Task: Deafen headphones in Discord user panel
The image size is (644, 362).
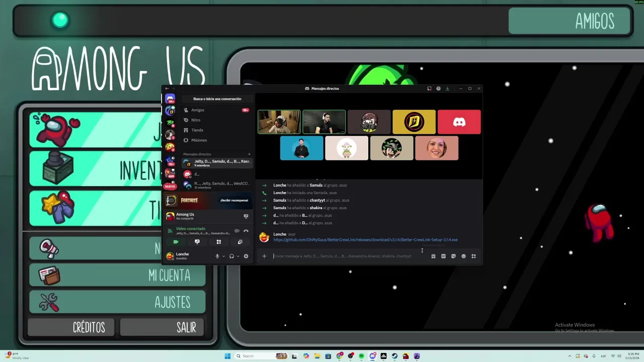Action: click(231, 256)
